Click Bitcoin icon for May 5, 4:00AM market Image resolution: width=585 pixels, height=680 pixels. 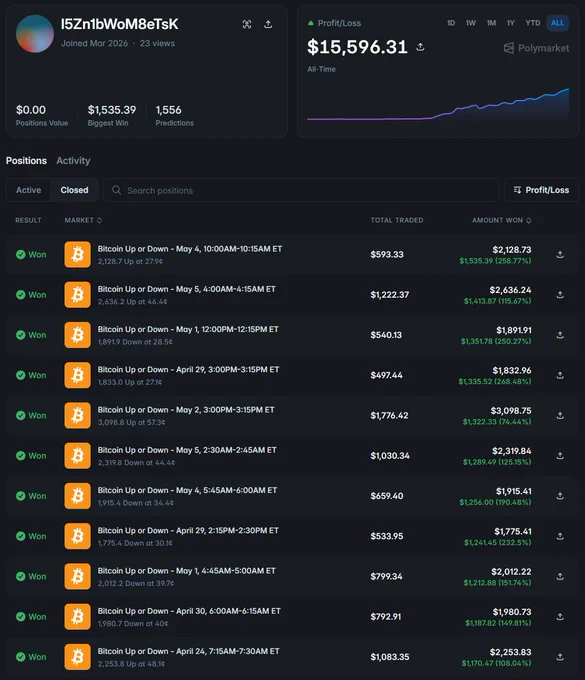point(78,295)
